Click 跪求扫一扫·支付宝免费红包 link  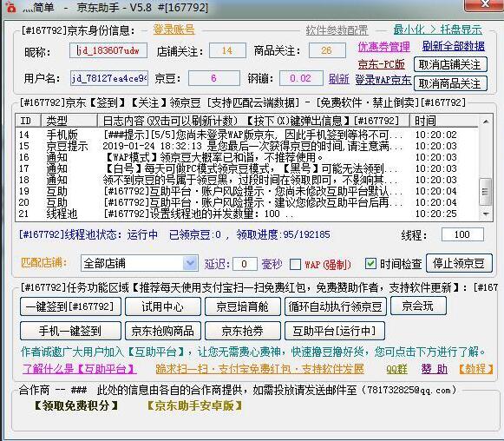[x=259, y=369]
